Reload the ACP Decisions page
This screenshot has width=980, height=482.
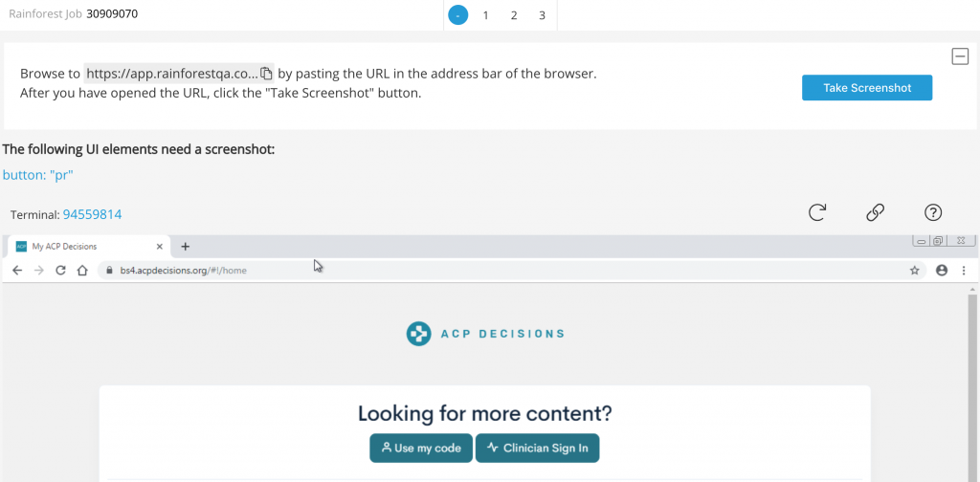pos(60,271)
